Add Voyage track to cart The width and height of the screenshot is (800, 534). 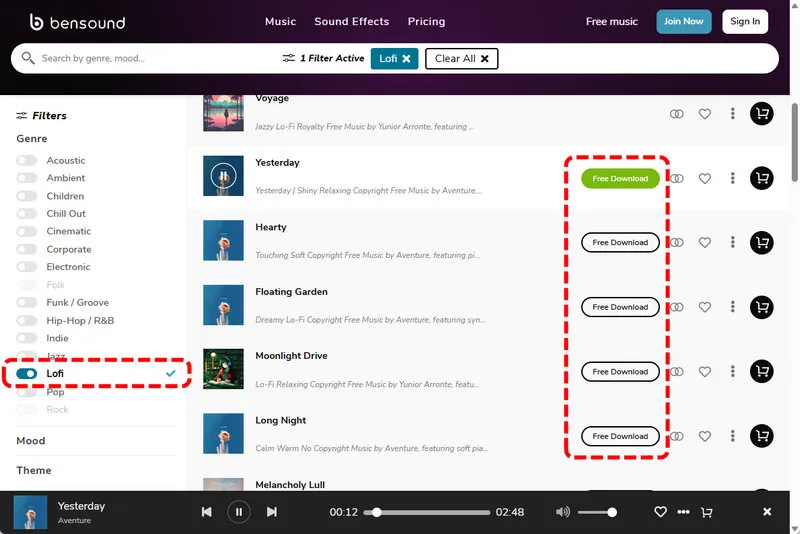tap(762, 114)
